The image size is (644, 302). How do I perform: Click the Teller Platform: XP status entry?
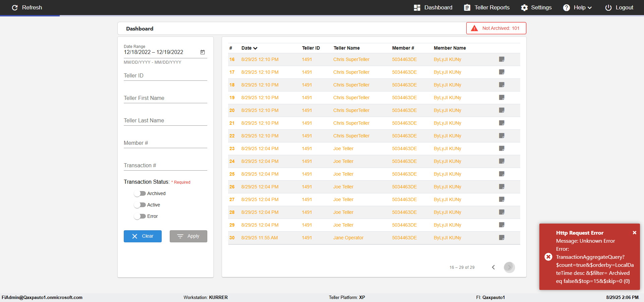347,297
